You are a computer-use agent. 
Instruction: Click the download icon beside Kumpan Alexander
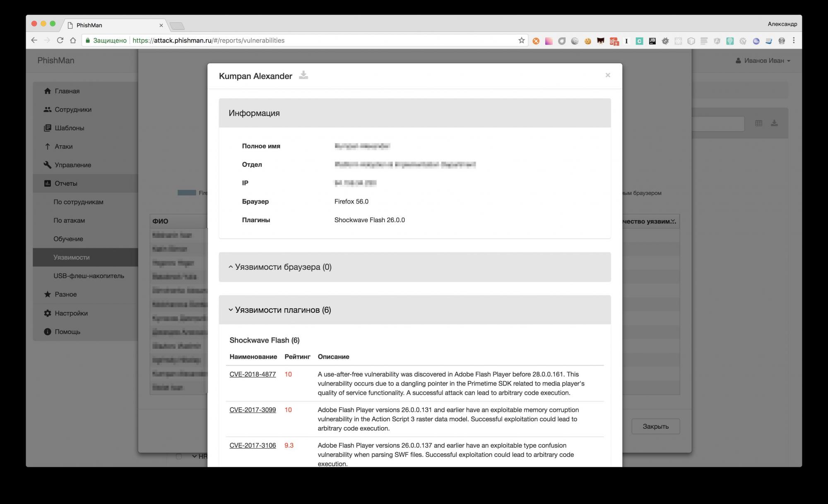[303, 75]
